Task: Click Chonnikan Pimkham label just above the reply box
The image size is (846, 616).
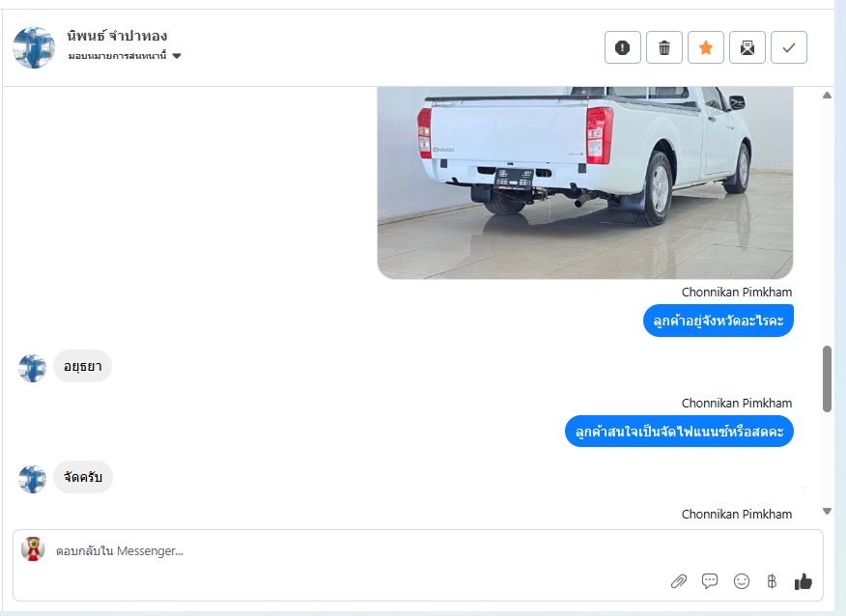Action: pos(737,514)
